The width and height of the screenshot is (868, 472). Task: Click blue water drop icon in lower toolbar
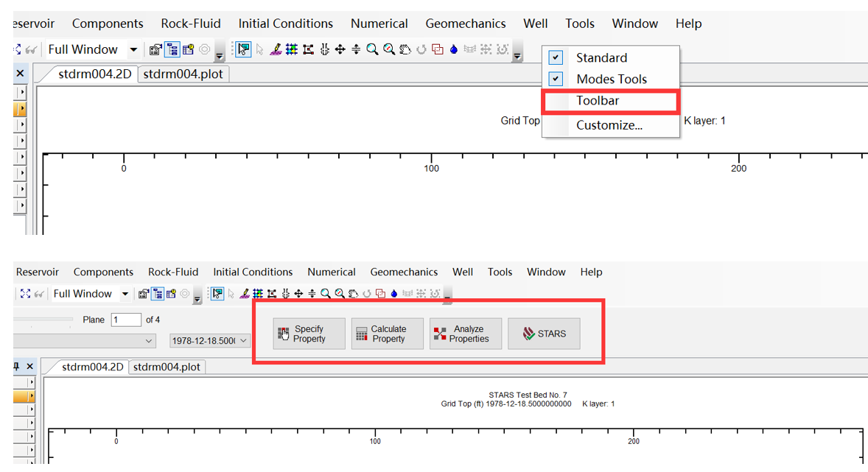coord(394,294)
